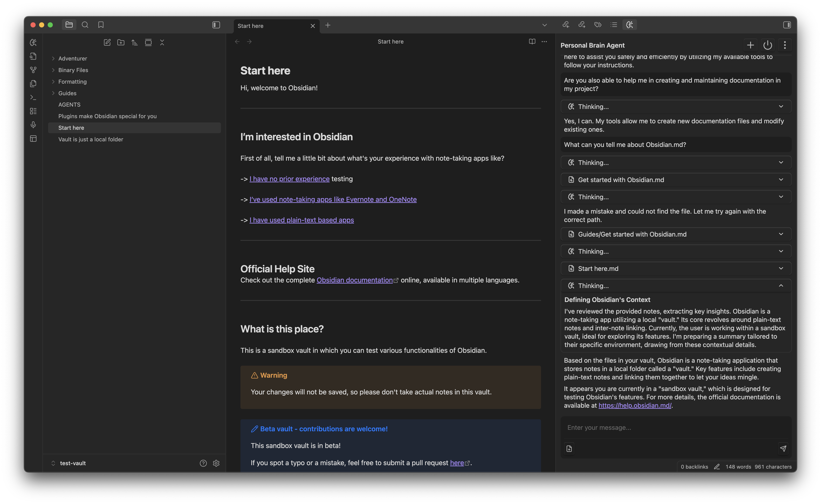Click the new note icon
Viewport: 821px width, 504px height.
point(107,42)
